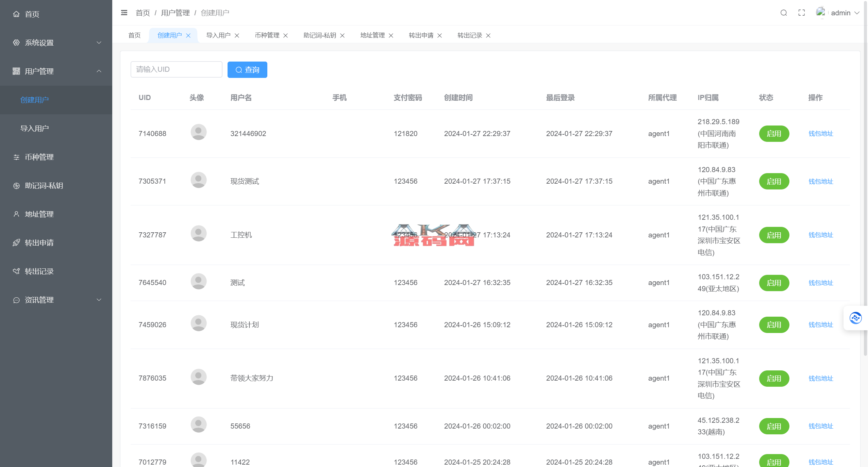This screenshot has width=868, height=467.
Task: Click the search magnifier icon in header
Action: pos(784,13)
